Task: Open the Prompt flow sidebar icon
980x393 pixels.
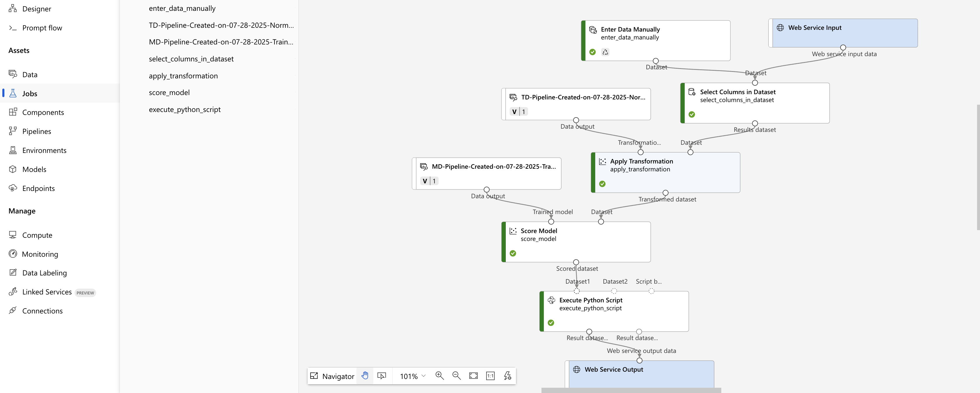Action: click(13, 28)
